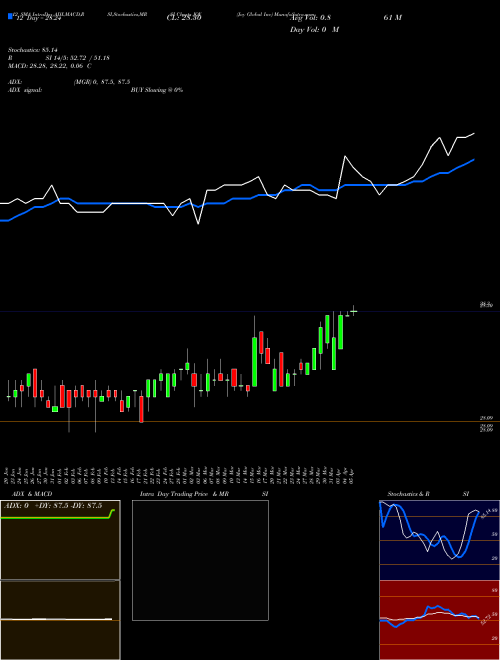Image resolution: width=500 pixels, height=660 pixels.
Task: Select the 12 Day SMA value text
Action: click(x=39, y=18)
